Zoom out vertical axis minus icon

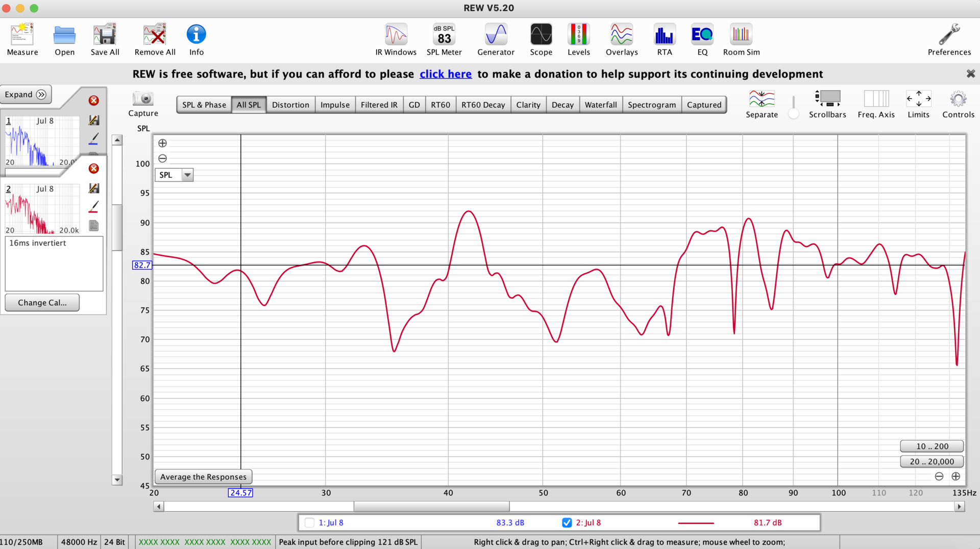[162, 158]
